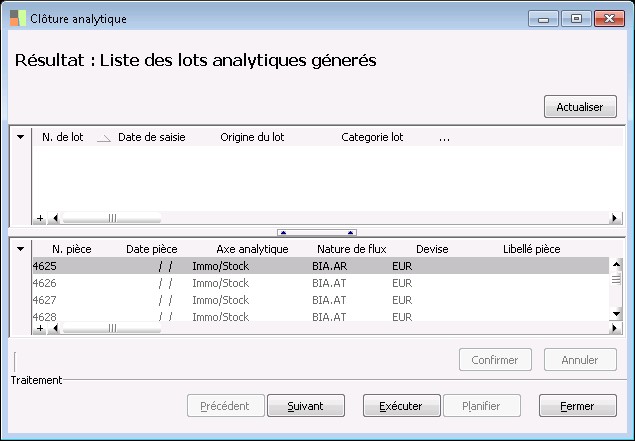The image size is (635, 441).
Task: Click right scroll arrow of pièces grid
Action: click(x=615, y=328)
